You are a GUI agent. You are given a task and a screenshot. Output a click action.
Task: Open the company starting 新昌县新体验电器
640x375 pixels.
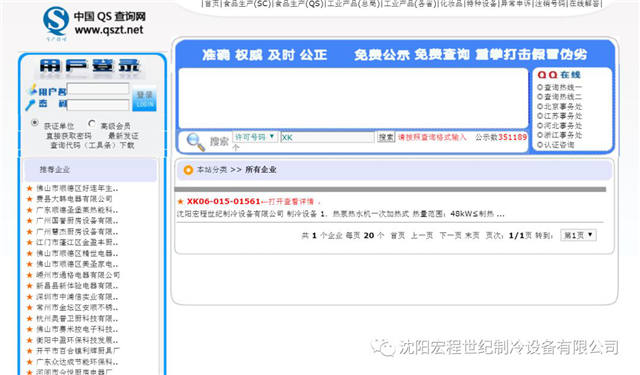[x=77, y=286]
